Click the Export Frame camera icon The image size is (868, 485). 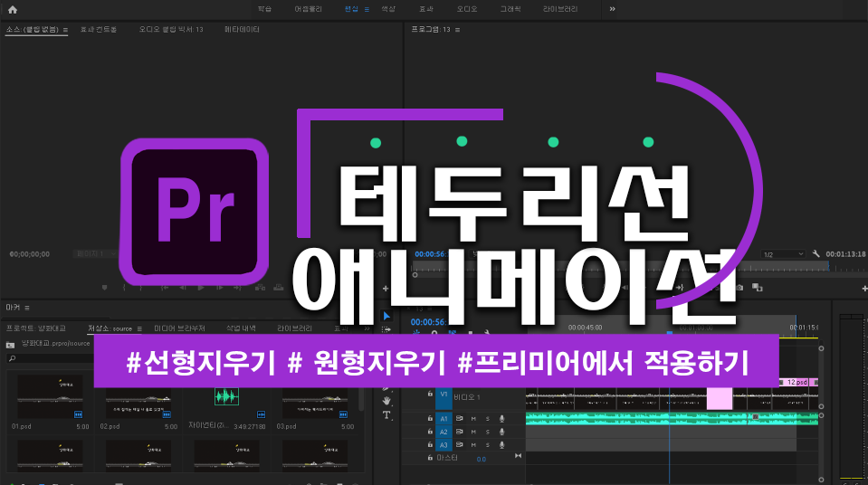click(739, 288)
